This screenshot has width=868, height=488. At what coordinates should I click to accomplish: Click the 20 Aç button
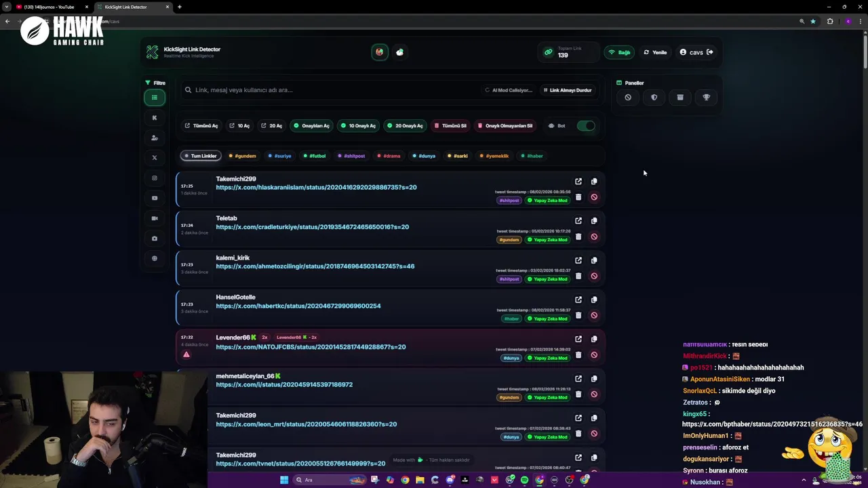[271, 125]
